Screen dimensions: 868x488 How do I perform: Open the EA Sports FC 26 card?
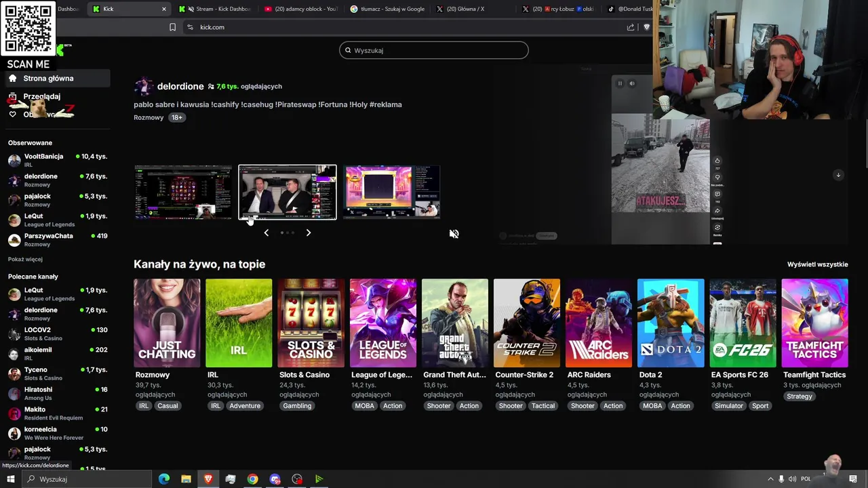743,323
